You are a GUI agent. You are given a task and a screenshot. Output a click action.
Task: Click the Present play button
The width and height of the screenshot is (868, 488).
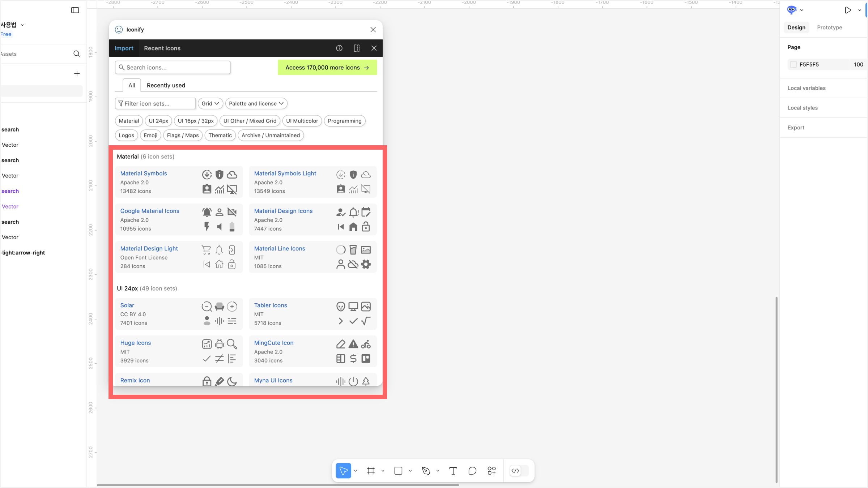point(848,10)
